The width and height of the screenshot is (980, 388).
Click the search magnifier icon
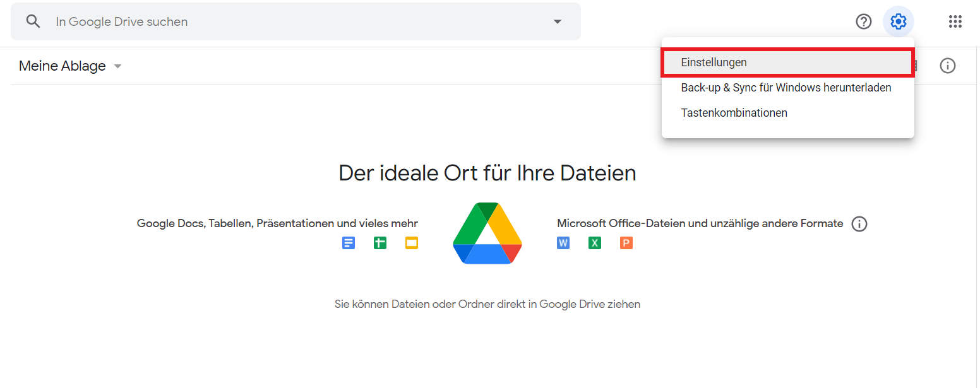(33, 21)
